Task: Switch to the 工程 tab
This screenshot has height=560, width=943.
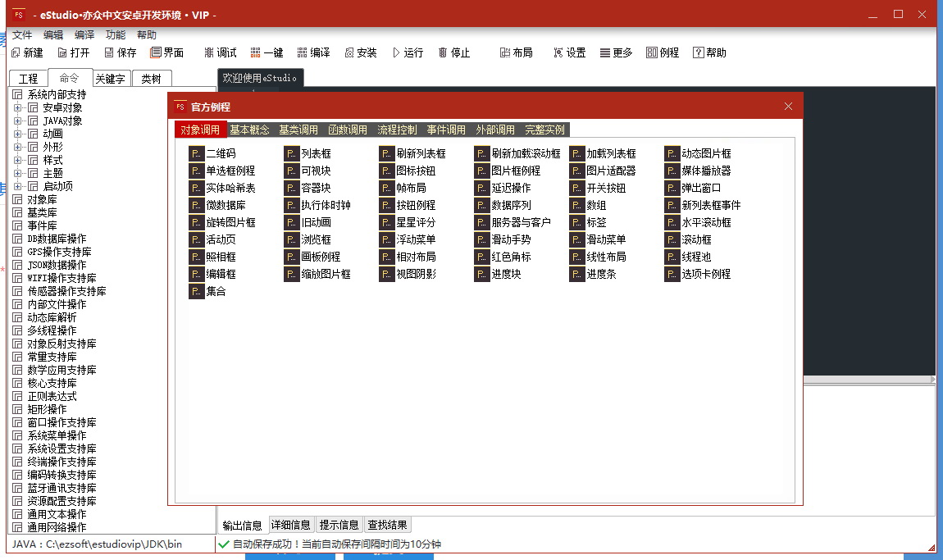Action: click(x=28, y=79)
